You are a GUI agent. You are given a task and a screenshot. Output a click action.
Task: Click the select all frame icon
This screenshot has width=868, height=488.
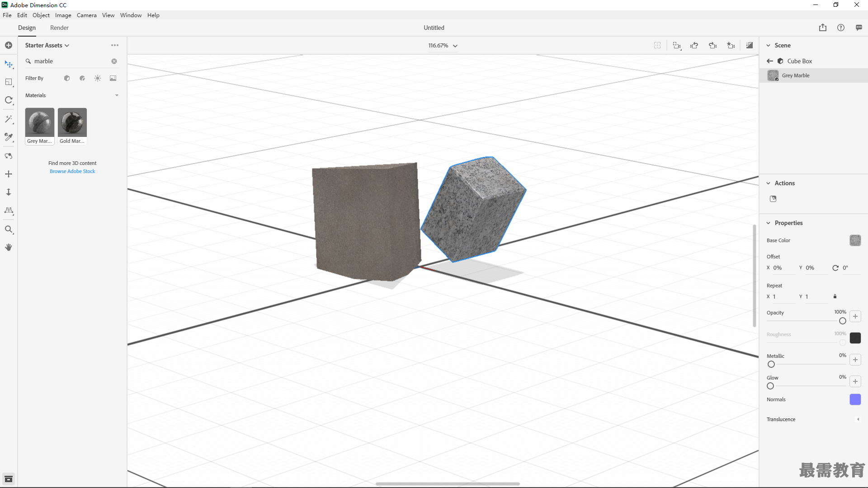(x=657, y=45)
